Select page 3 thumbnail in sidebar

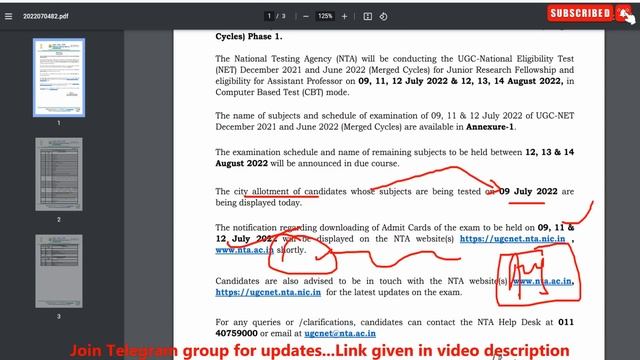59,271
